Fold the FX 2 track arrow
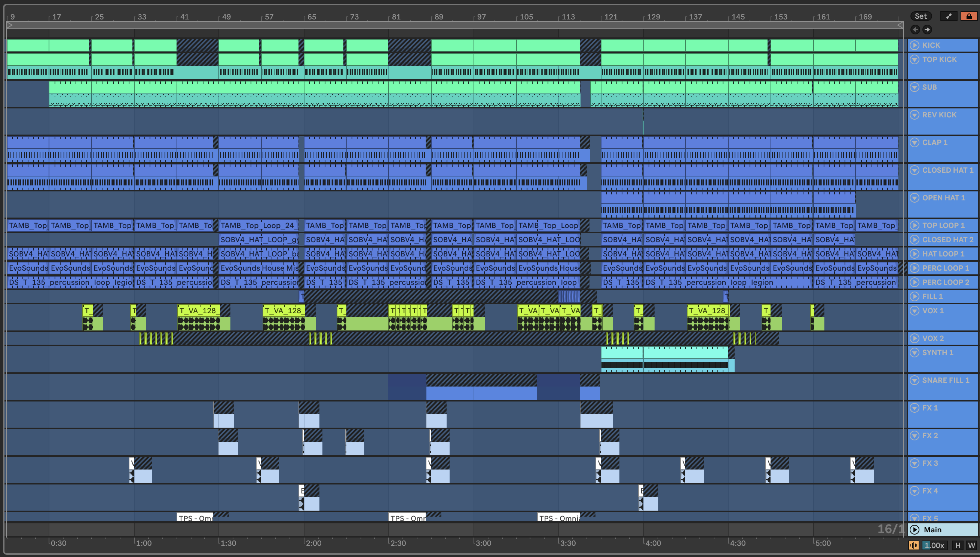 coord(915,436)
